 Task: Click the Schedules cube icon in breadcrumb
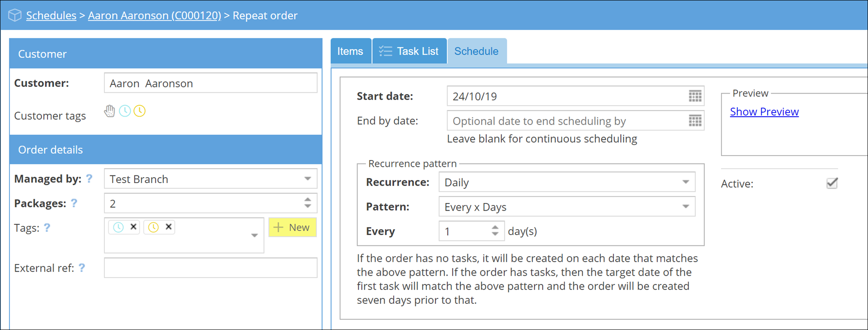tap(14, 15)
